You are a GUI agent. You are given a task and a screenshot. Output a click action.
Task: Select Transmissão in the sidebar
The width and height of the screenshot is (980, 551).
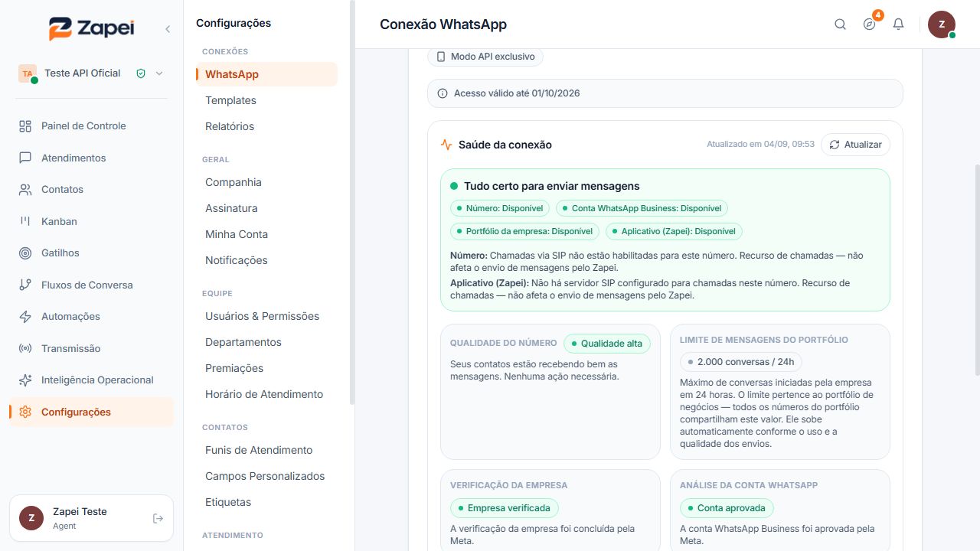pos(91,348)
